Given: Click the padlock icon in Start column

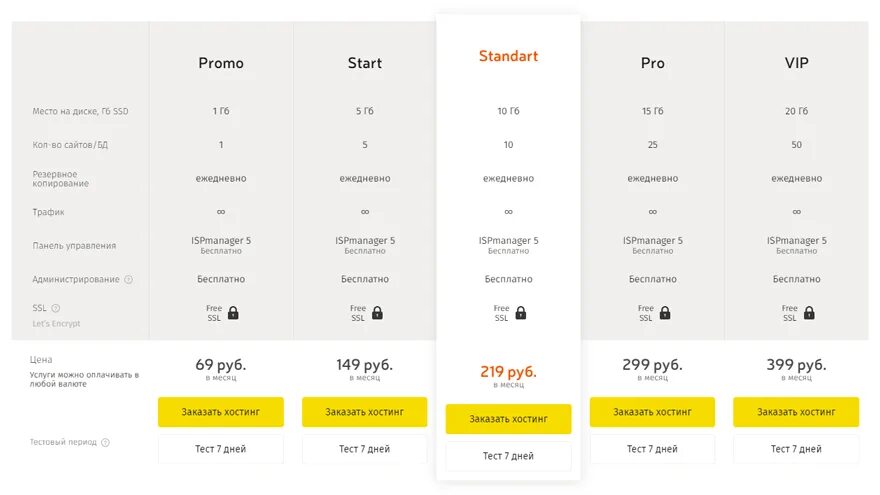Looking at the screenshot, I should [377, 313].
